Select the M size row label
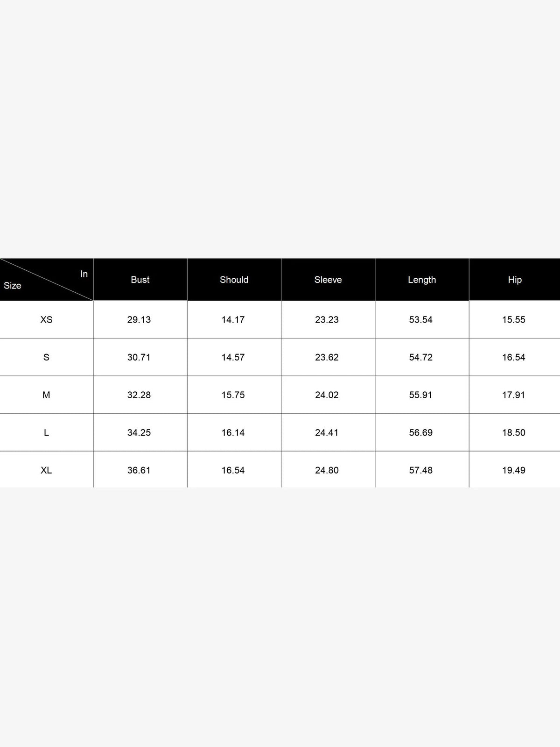This screenshot has width=560, height=747. 46,395
